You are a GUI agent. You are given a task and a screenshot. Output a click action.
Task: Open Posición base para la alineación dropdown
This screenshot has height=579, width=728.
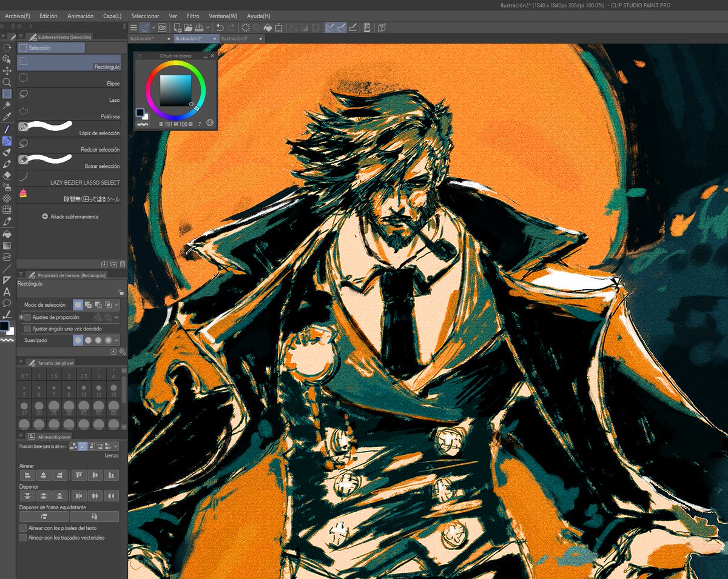point(115,446)
